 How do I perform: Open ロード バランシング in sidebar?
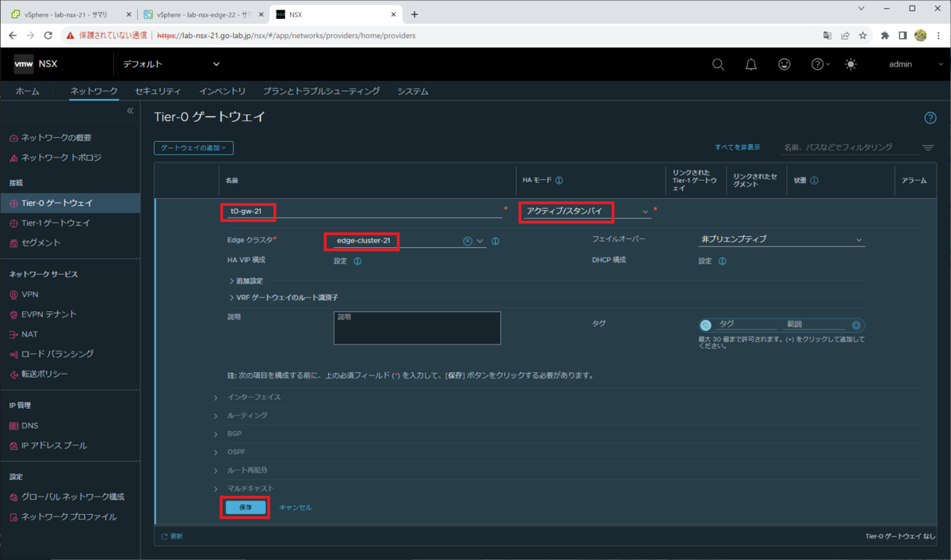coord(57,353)
